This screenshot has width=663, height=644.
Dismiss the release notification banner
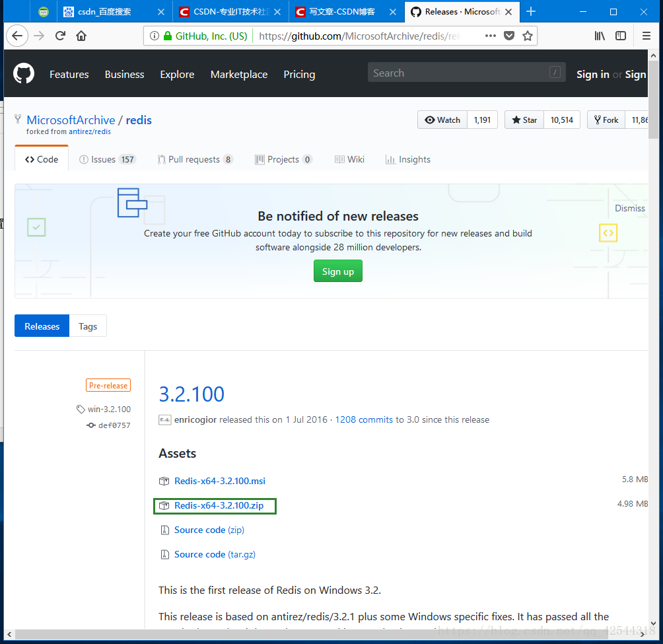(629, 208)
